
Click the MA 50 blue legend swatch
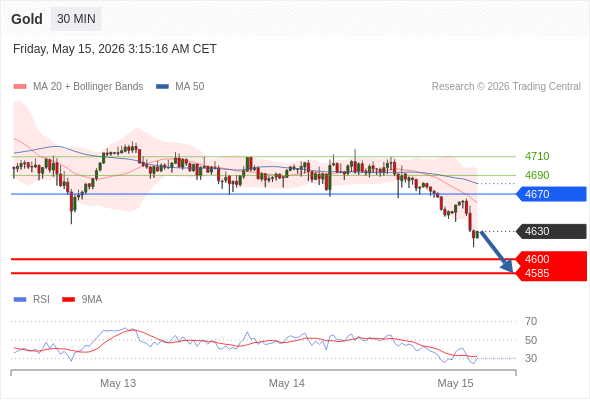coord(162,87)
